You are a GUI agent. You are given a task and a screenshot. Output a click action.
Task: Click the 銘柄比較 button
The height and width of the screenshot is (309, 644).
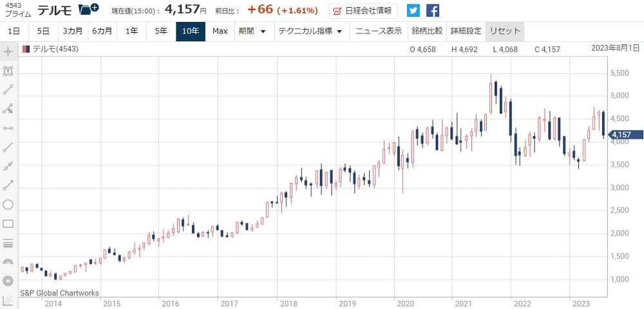click(427, 32)
